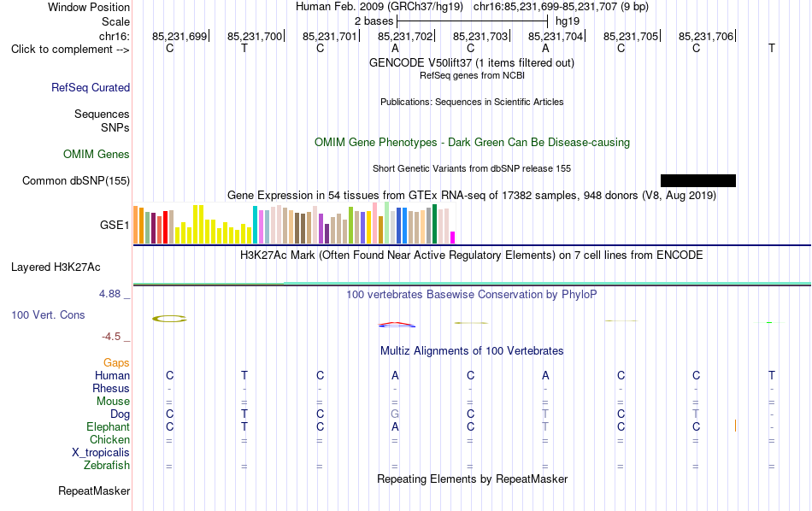
Task: Click 'RefSeq genes from NCBI' title
Action: (472, 75)
